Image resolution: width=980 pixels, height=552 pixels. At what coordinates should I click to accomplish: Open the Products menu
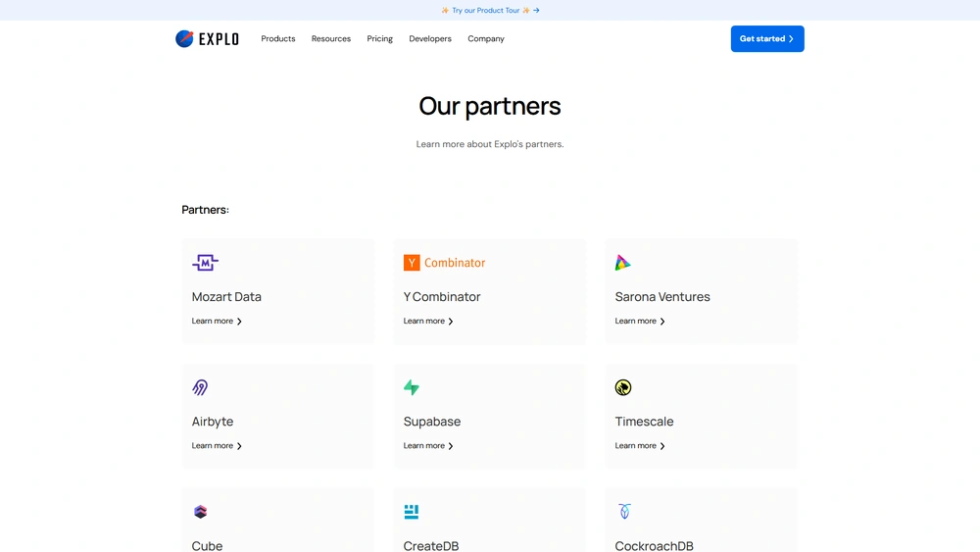tap(278, 39)
